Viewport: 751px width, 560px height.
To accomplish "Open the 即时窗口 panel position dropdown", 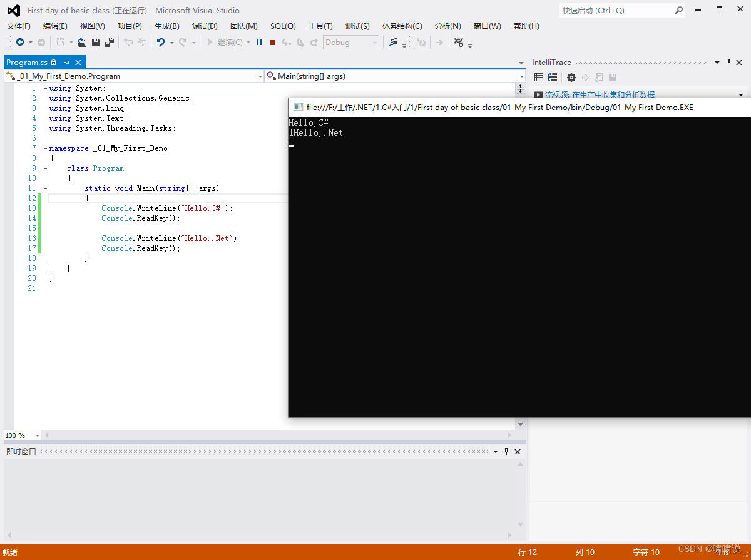I will [496, 452].
